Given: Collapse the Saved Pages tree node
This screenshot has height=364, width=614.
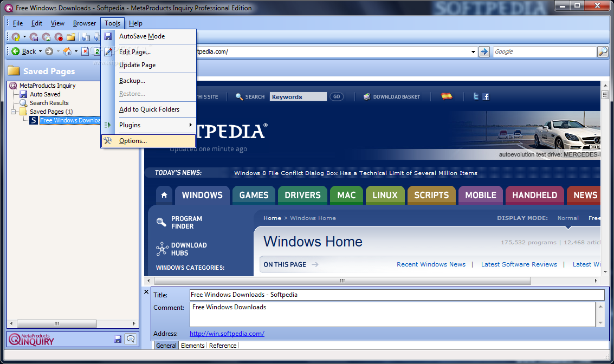Looking at the screenshot, I should click(13, 112).
